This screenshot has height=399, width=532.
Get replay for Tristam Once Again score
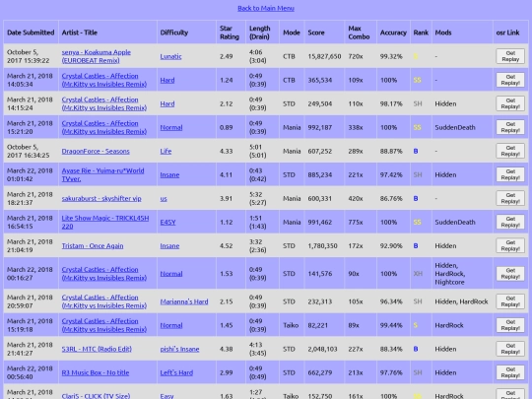(x=510, y=246)
